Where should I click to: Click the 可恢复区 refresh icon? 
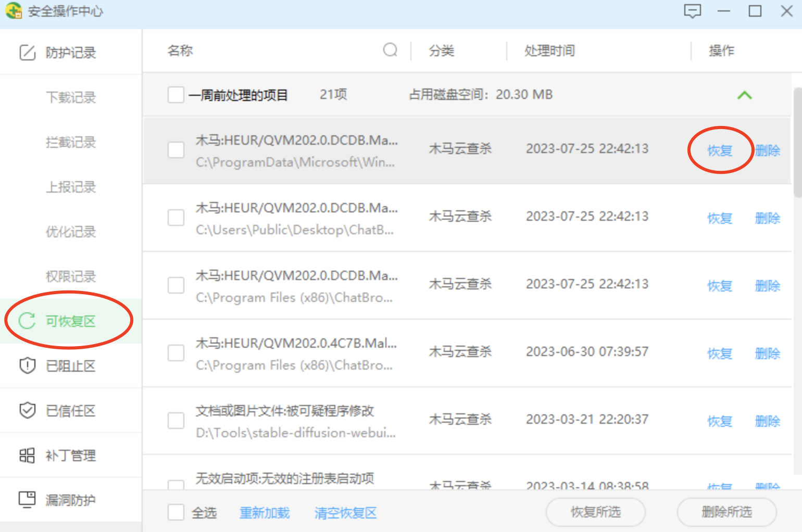(27, 321)
